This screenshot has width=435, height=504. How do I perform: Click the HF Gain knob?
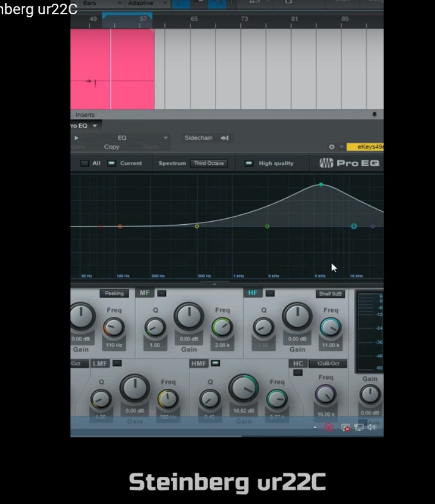pos(297,317)
